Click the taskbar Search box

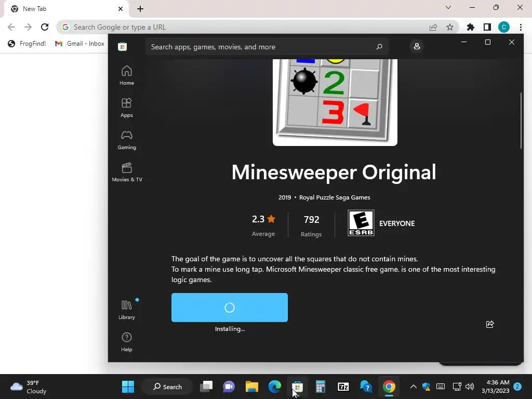168,387
